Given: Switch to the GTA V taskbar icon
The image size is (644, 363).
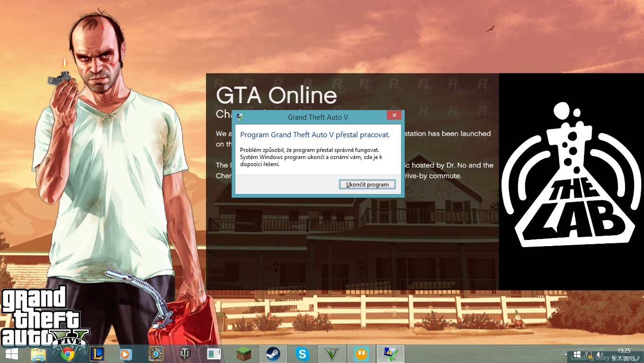Looking at the screenshot, I should (331, 354).
